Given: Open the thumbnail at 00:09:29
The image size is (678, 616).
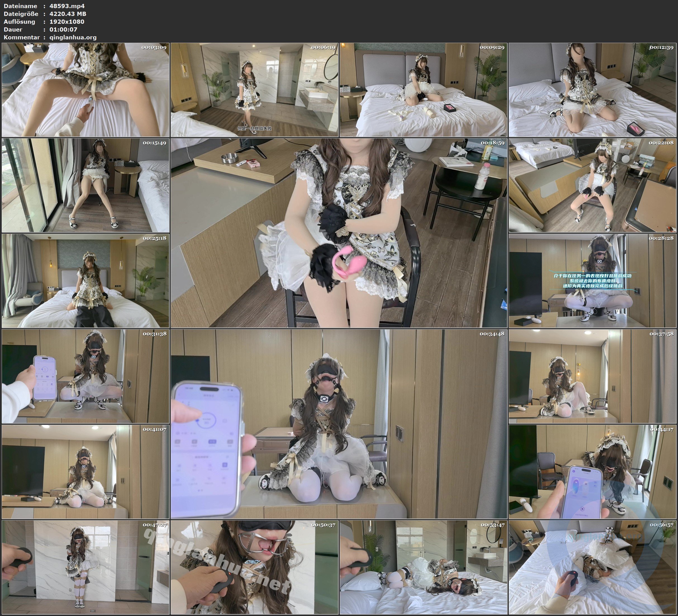Looking at the screenshot, I should (423, 90).
